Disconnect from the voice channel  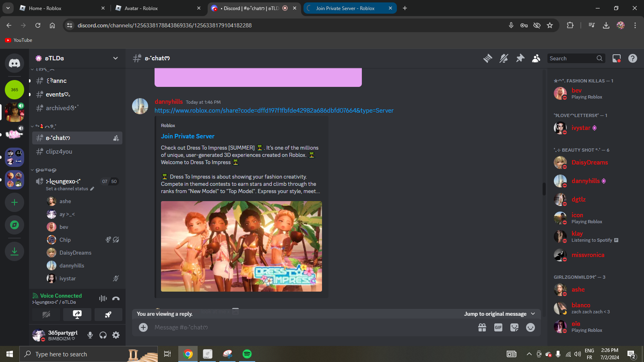click(x=116, y=298)
